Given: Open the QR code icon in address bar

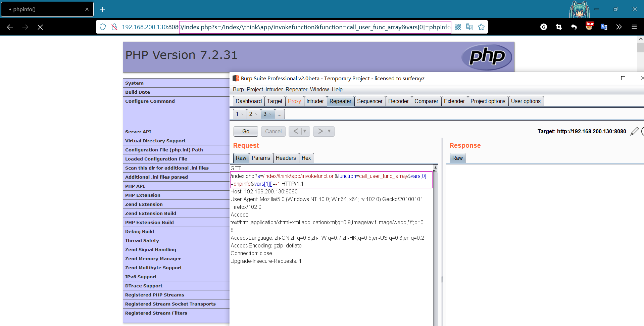Looking at the screenshot, I should click(458, 27).
